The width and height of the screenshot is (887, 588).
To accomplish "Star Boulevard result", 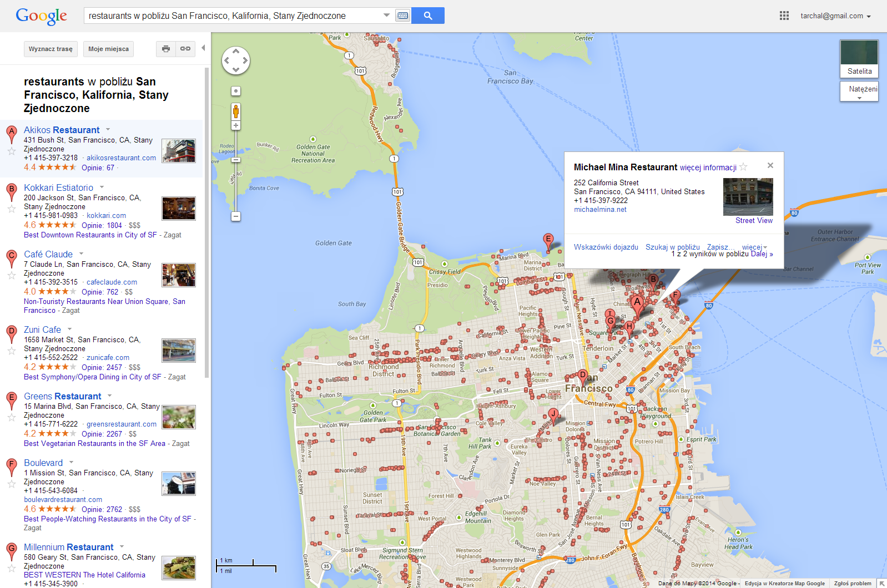I will point(11,484).
